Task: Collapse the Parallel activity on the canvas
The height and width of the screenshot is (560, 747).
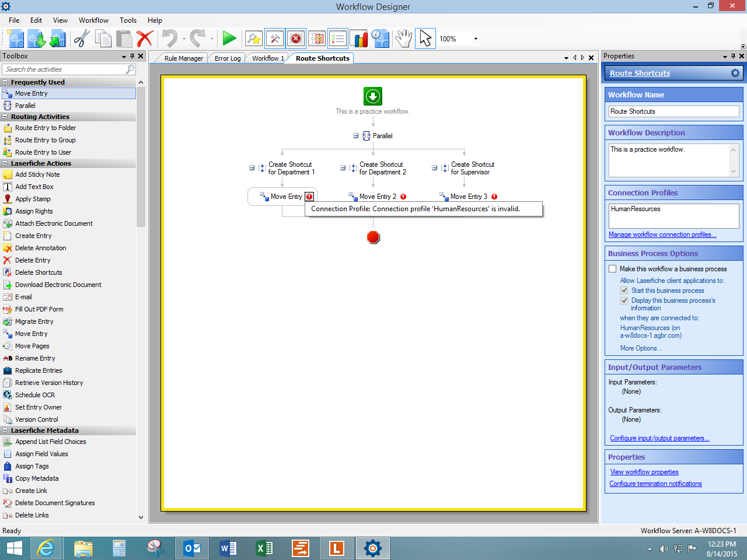Action: click(x=355, y=136)
